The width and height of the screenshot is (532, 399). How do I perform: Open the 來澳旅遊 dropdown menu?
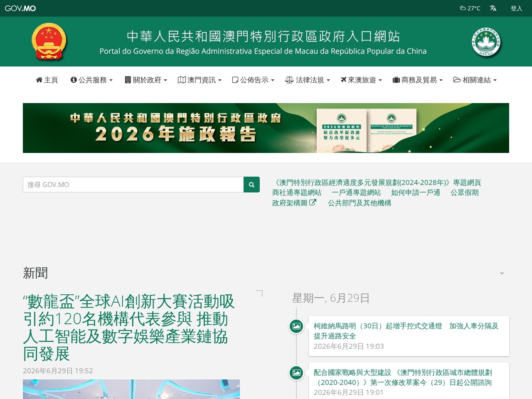(361, 80)
